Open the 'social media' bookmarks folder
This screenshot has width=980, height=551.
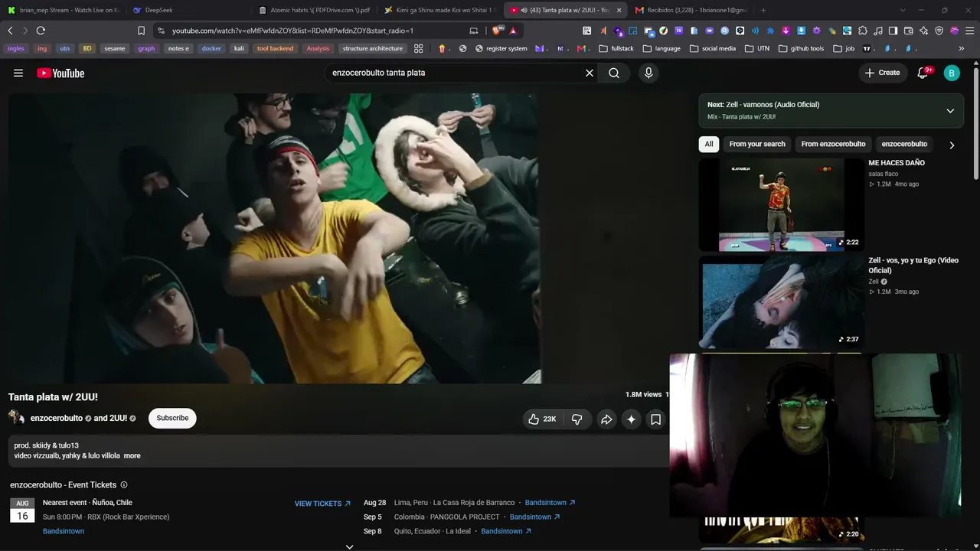(x=713, y=48)
